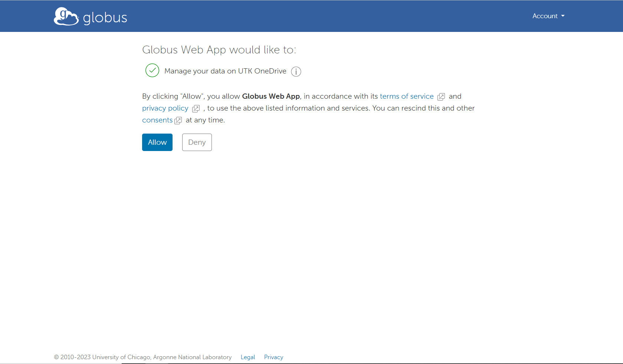Click external-link icon after terms of service

tap(441, 97)
